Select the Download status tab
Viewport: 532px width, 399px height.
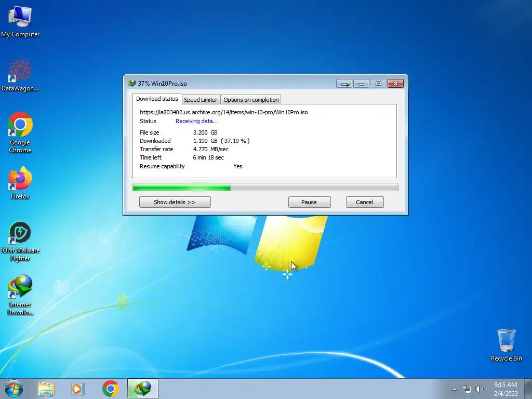click(157, 99)
